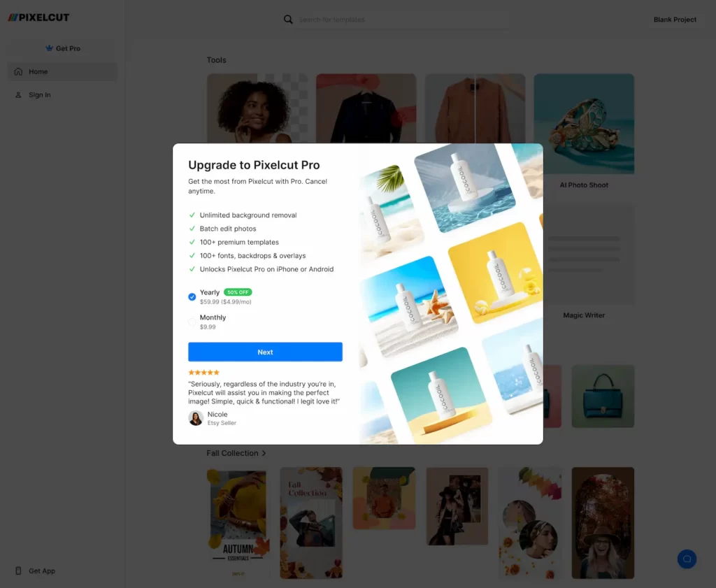The width and height of the screenshot is (716, 588).
Task: Click the Home icon in the sidebar
Action: (x=17, y=71)
